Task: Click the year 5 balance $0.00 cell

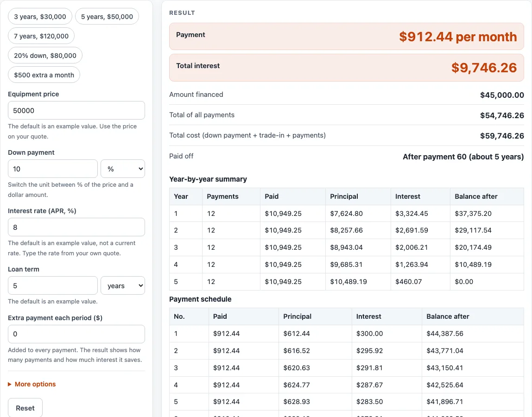Action: [x=487, y=282]
